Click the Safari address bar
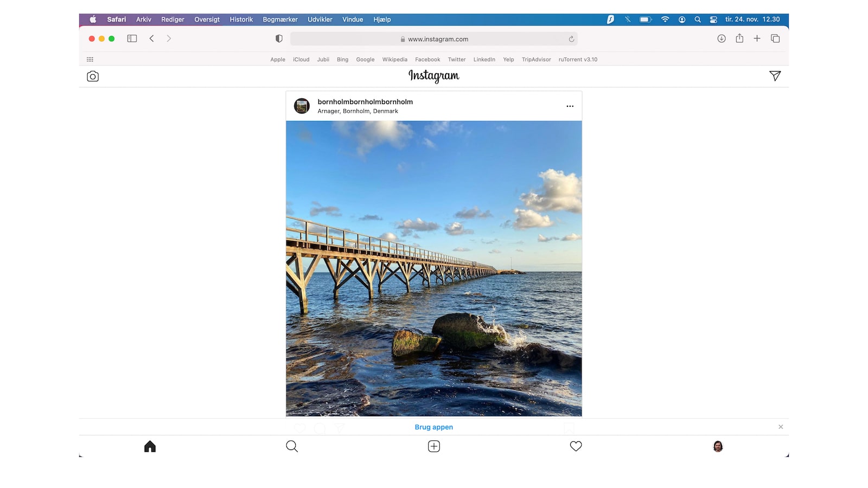This screenshot has height=488, width=868. tap(433, 38)
